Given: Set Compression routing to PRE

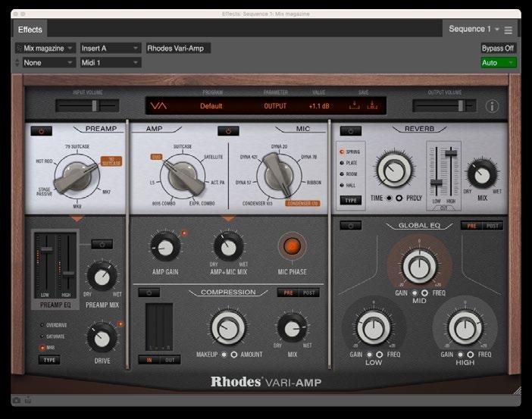Looking at the screenshot, I should (288, 292).
